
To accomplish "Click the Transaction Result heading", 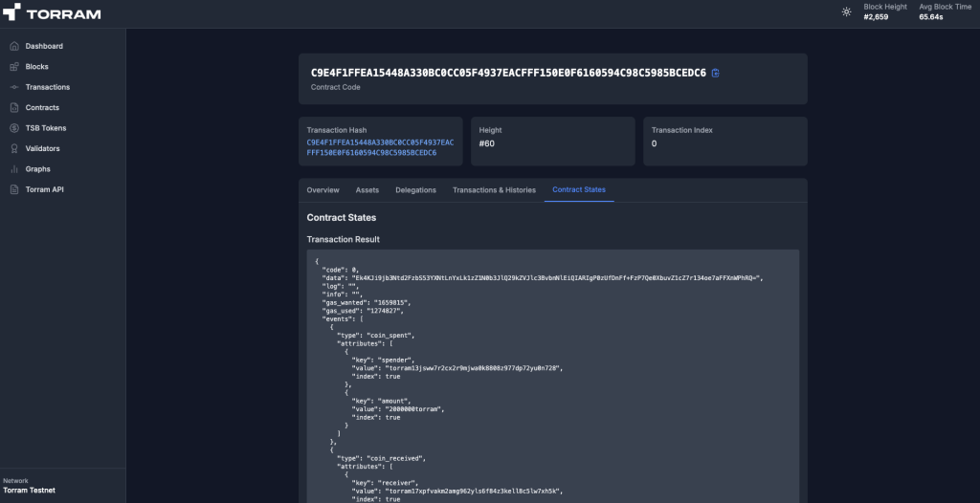I will tap(344, 239).
